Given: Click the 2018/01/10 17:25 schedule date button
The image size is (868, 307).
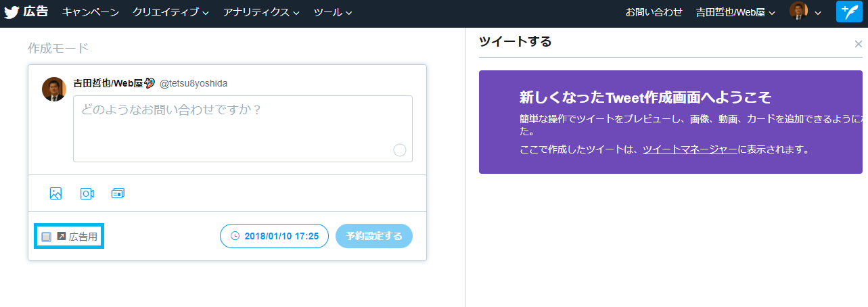Looking at the screenshot, I should coord(274,237).
